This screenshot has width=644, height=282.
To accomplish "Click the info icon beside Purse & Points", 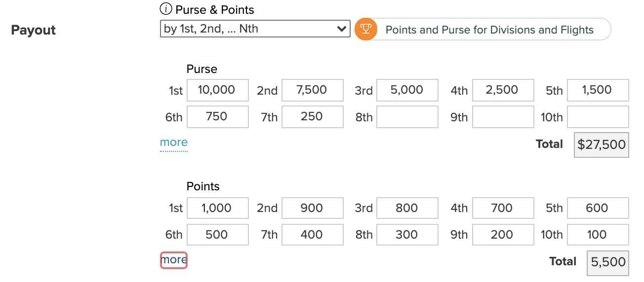I will (x=165, y=9).
